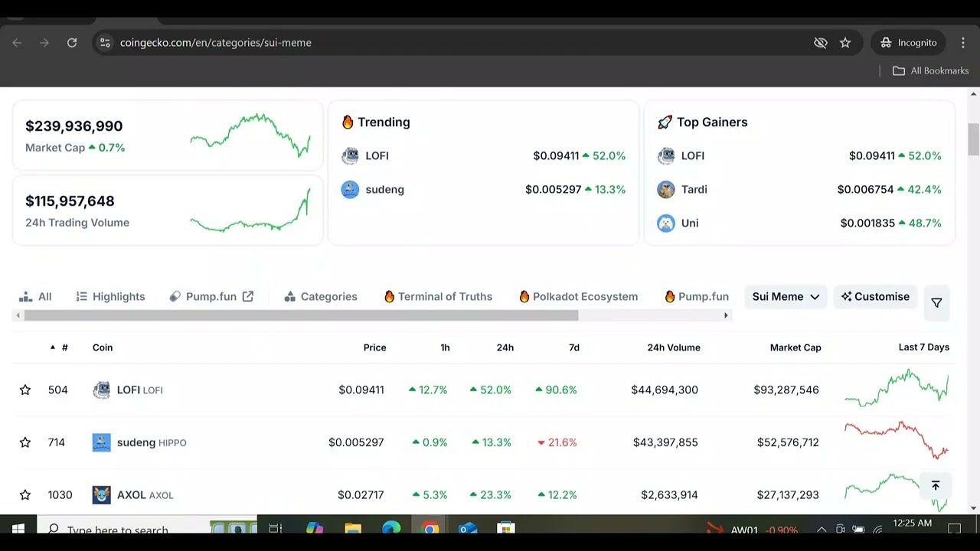
Task: Click the Market Cap sparkline chart
Action: coord(250,135)
